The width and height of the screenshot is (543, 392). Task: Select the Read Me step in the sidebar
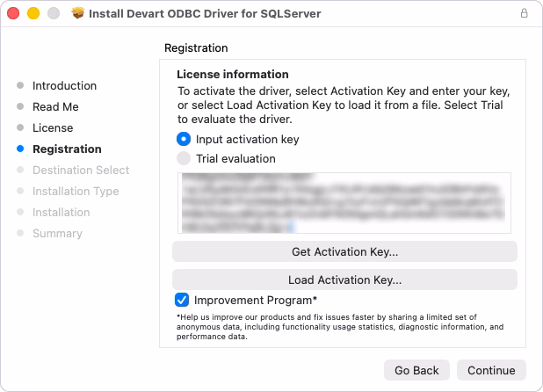coord(55,106)
